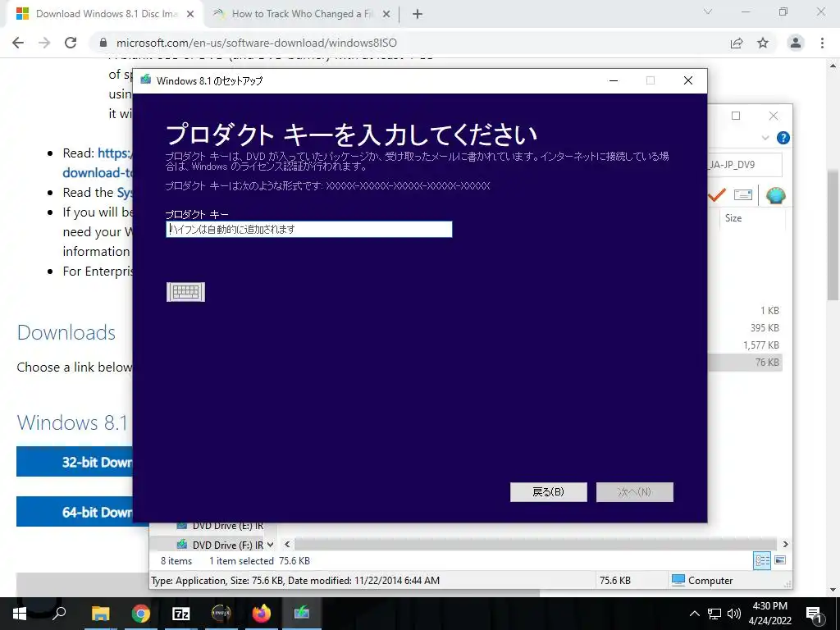Select the 395 KB file row
The width and height of the screenshot is (840, 630).
click(x=745, y=328)
